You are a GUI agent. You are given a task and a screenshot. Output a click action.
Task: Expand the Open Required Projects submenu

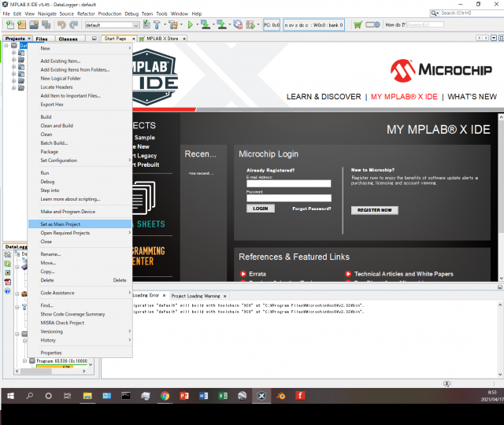pyautogui.click(x=130, y=233)
